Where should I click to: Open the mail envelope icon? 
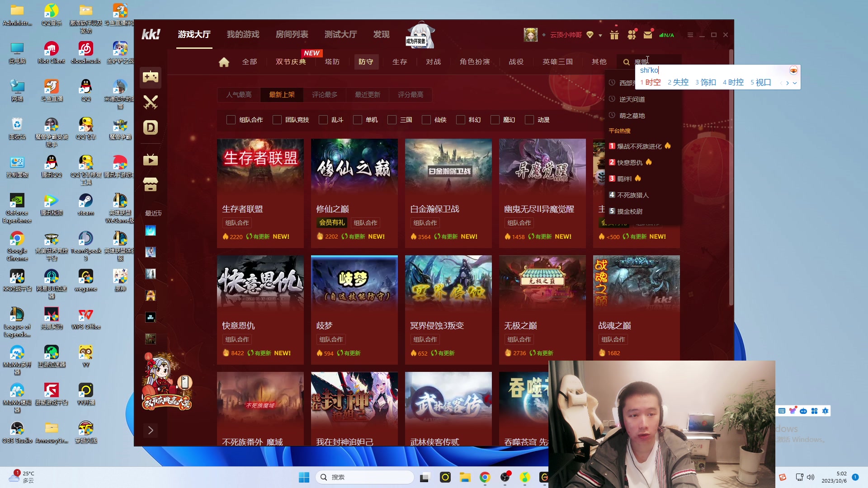(648, 35)
